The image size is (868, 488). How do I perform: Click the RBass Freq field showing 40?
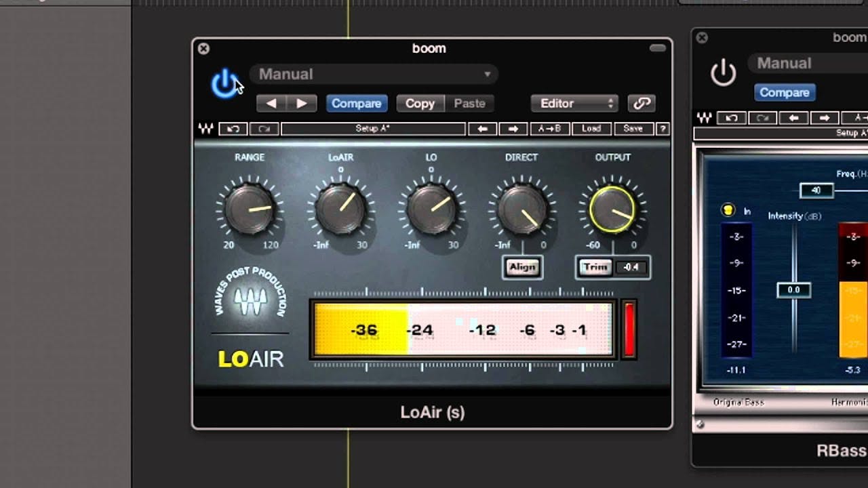816,190
